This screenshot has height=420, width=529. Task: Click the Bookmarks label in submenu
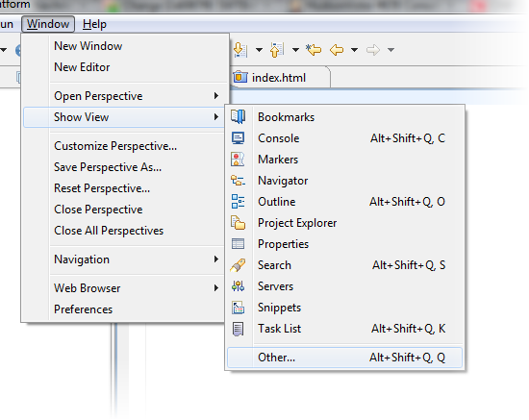(286, 117)
